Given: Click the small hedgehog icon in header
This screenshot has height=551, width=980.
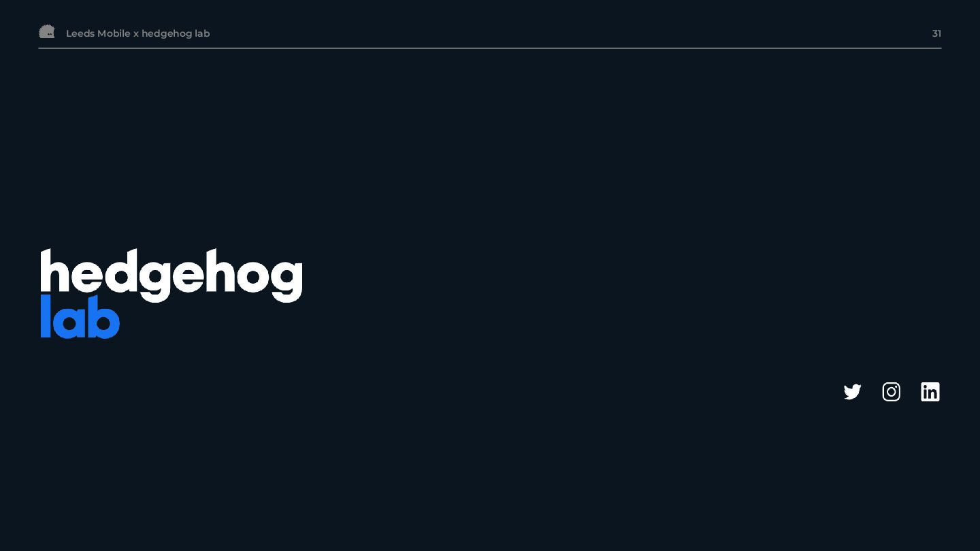Looking at the screenshot, I should (x=47, y=31).
